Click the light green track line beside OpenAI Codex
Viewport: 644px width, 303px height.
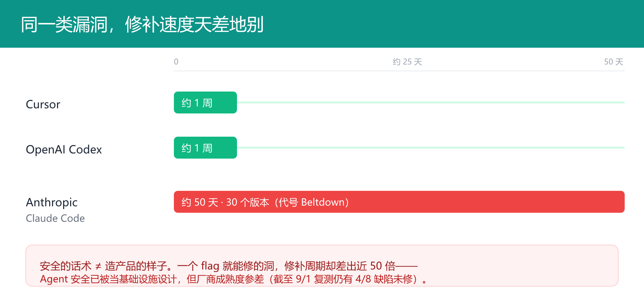(431, 148)
